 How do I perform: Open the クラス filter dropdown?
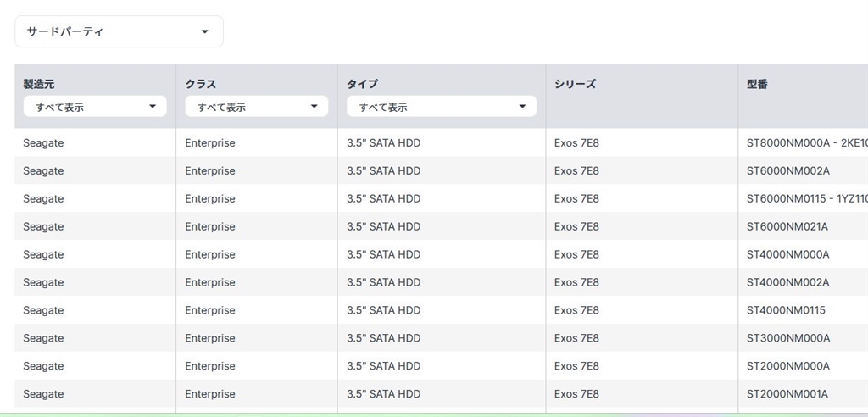pyautogui.click(x=256, y=106)
